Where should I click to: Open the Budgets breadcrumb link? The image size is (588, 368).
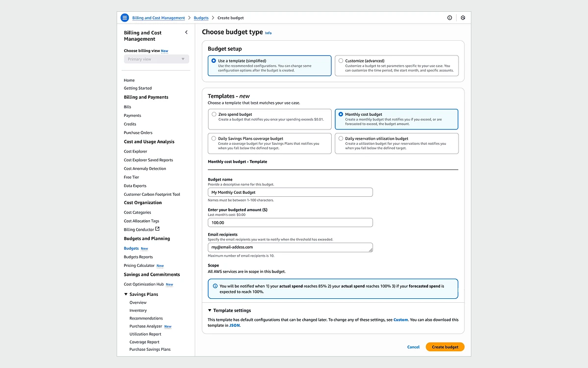[201, 18]
